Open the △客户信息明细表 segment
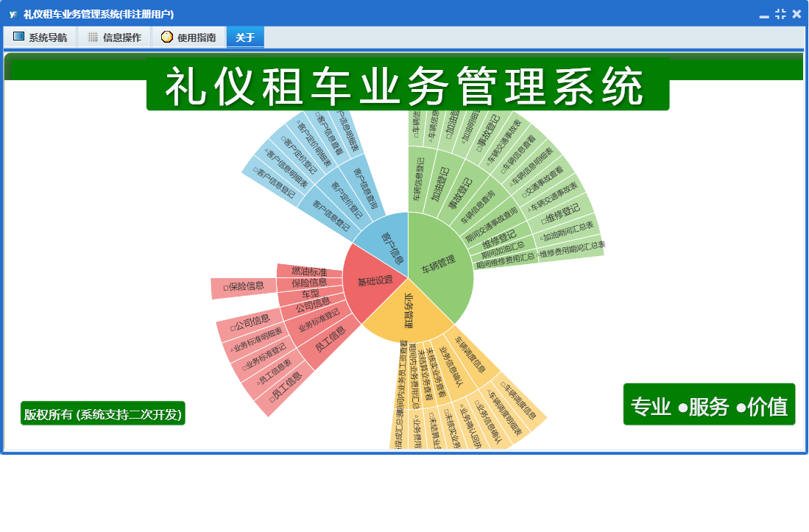Viewport: 809px width, 532px height. pos(286,169)
